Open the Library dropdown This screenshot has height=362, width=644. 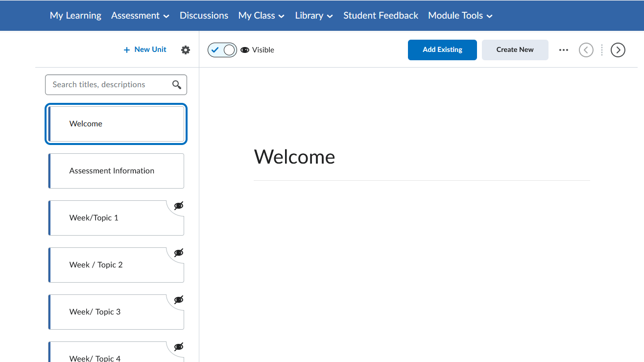(313, 15)
